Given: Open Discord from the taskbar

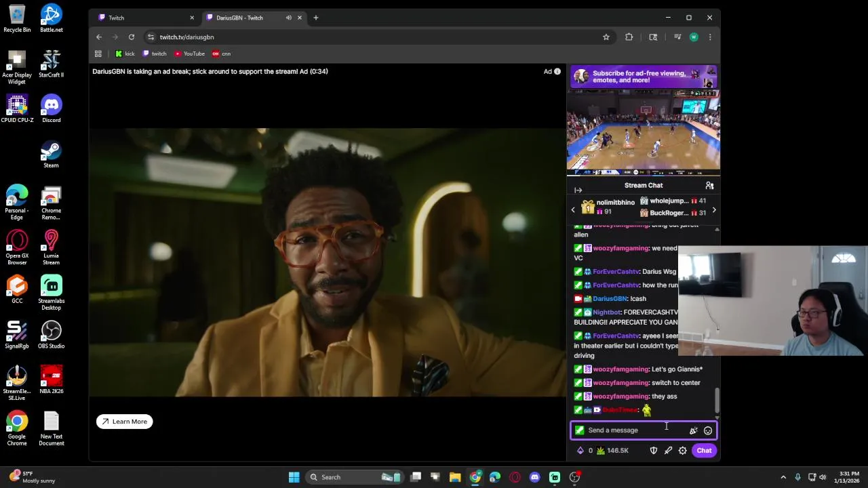Looking at the screenshot, I should pos(535,477).
